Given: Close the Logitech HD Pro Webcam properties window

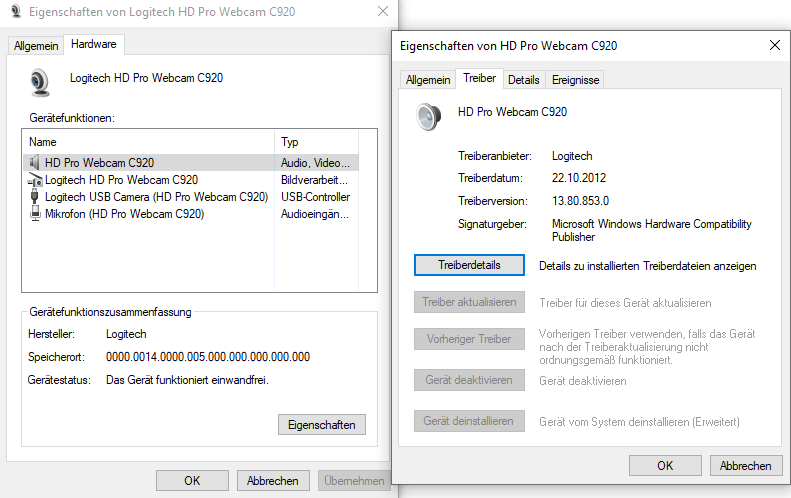Looking at the screenshot, I should point(383,11).
